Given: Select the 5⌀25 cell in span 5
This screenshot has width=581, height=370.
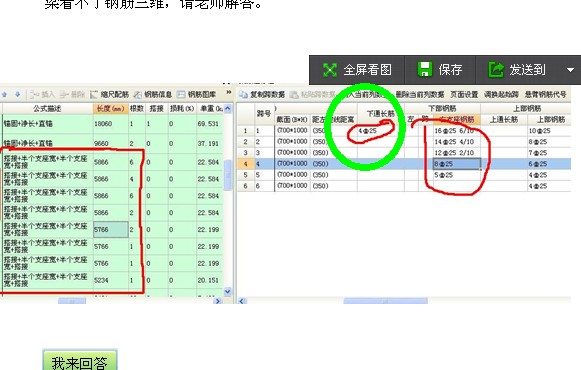Looking at the screenshot, I should [x=456, y=175].
